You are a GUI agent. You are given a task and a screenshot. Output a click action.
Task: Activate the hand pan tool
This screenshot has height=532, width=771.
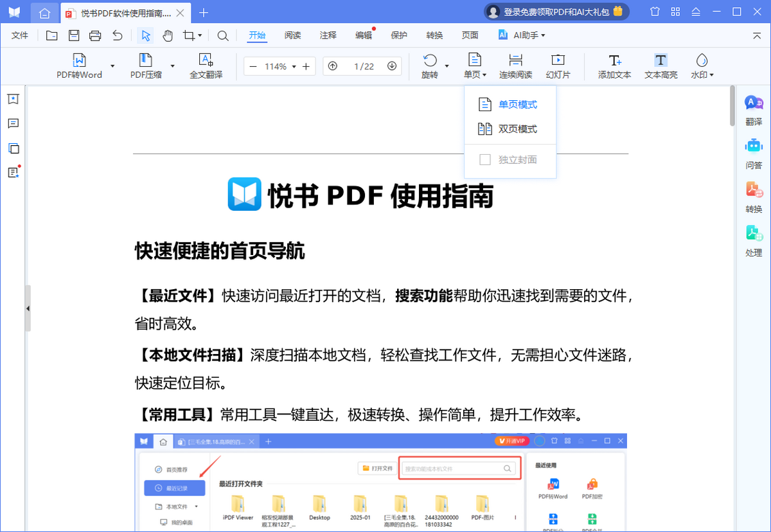click(x=167, y=35)
